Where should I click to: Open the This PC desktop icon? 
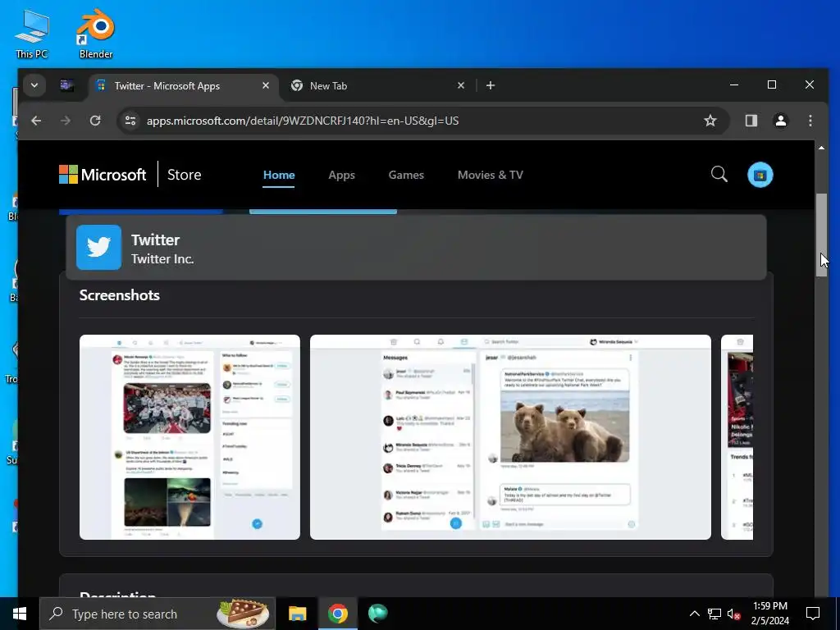[32, 34]
